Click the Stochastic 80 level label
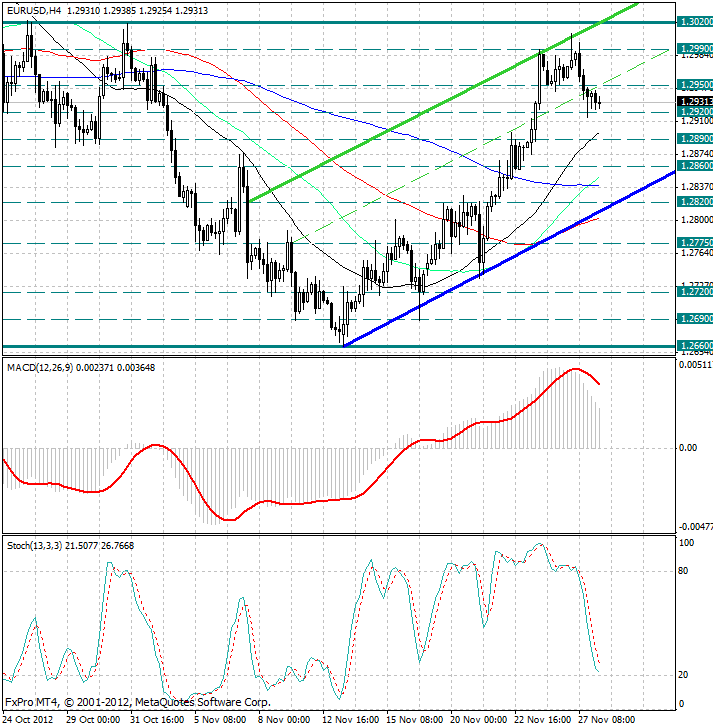The height and width of the screenshot is (727, 713). [683, 571]
